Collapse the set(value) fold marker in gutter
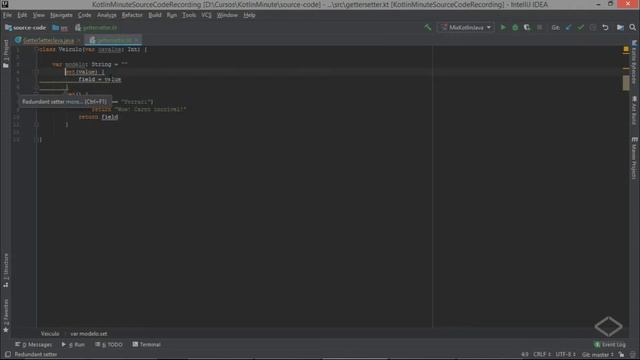640x360 pixels. pos(36,72)
